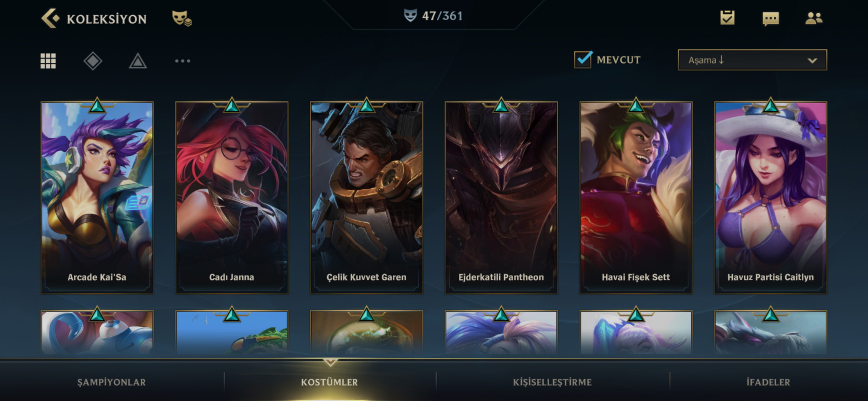This screenshot has width=868, height=401.
Task: Select the Cadı Janna skin
Action: click(231, 198)
